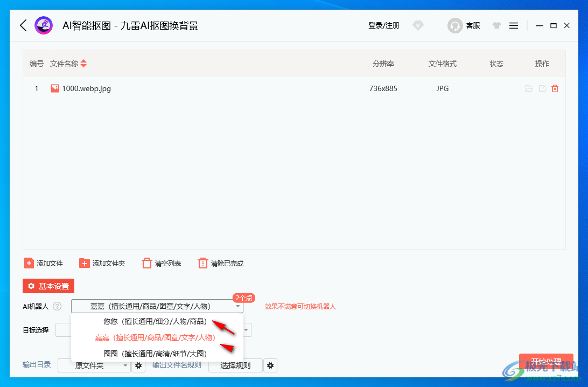Click the image file icon of 1000.webp.jpg

[x=55, y=88]
